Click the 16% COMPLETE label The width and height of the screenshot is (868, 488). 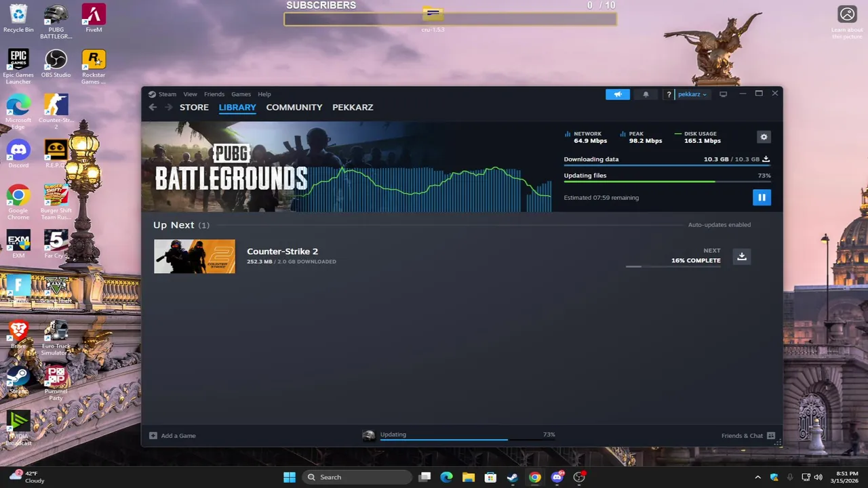(x=696, y=260)
